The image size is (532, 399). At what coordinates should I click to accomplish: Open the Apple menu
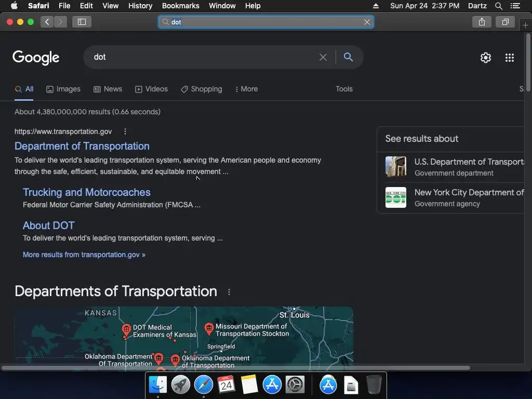click(x=14, y=6)
